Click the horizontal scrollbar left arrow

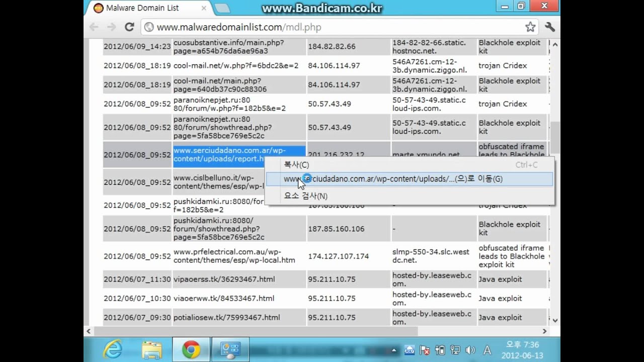pos(89,331)
